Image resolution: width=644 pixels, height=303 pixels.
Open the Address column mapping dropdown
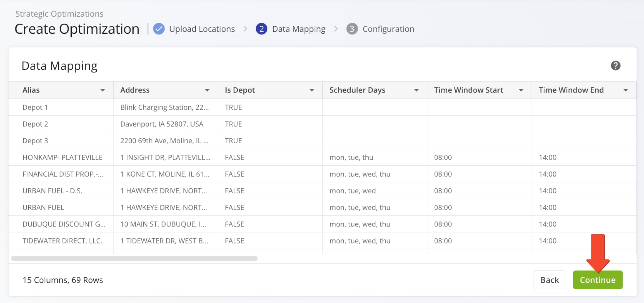[207, 90]
